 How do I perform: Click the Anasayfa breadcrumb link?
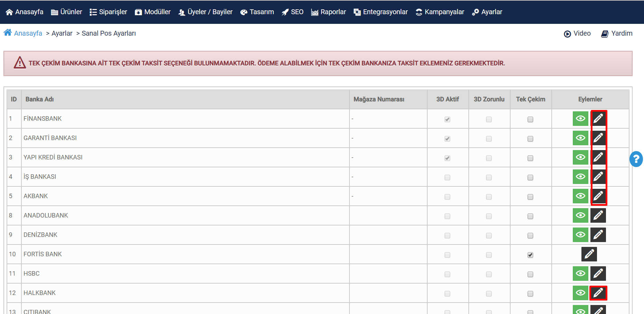tap(28, 33)
